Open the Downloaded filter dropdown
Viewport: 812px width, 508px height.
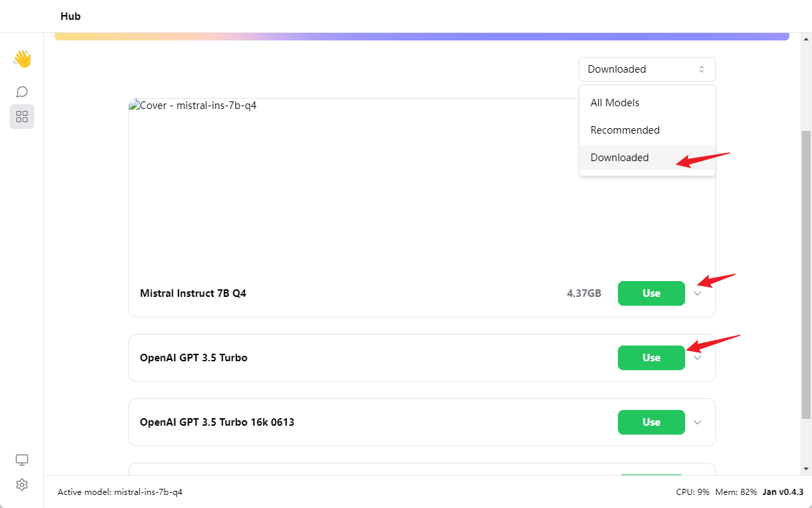click(x=647, y=69)
